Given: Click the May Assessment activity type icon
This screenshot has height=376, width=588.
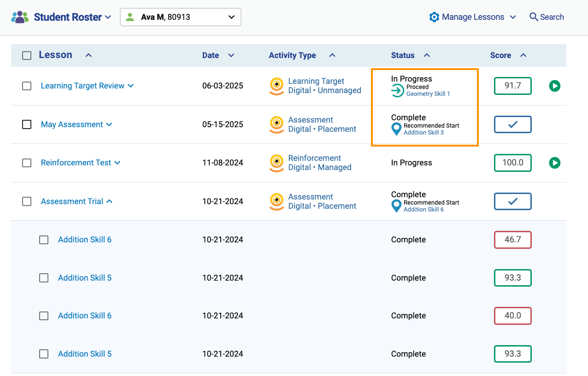Looking at the screenshot, I should pos(276,125).
